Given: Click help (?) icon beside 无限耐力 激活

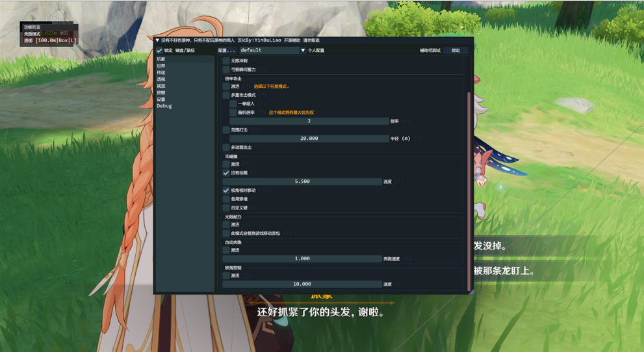Looking at the screenshot, I should (x=246, y=224).
